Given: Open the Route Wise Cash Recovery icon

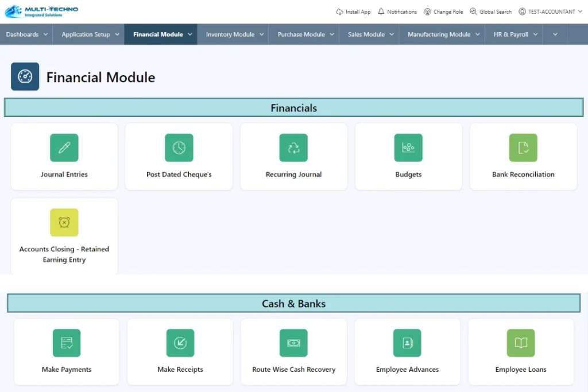Looking at the screenshot, I should (x=293, y=343).
